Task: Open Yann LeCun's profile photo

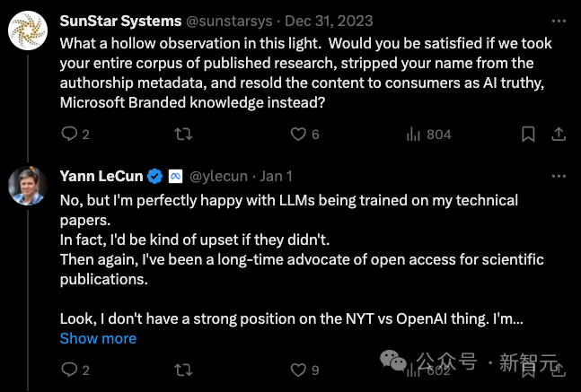Action: 28,186
